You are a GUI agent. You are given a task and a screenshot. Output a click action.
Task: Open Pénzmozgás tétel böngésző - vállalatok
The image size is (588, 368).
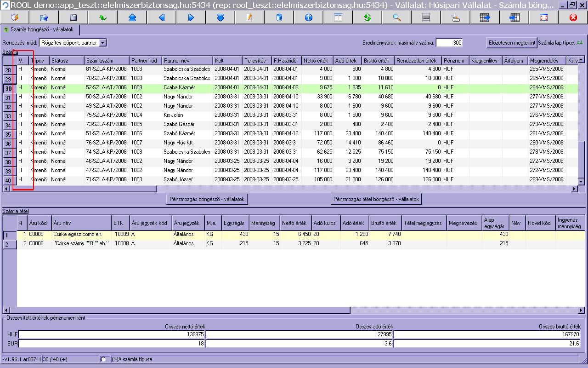[376, 199]
